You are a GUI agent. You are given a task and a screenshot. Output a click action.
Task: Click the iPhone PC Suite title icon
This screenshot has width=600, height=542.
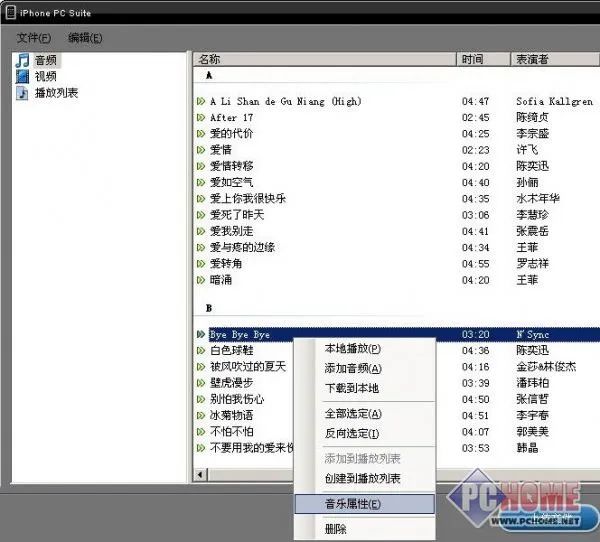tap(11, 12)
